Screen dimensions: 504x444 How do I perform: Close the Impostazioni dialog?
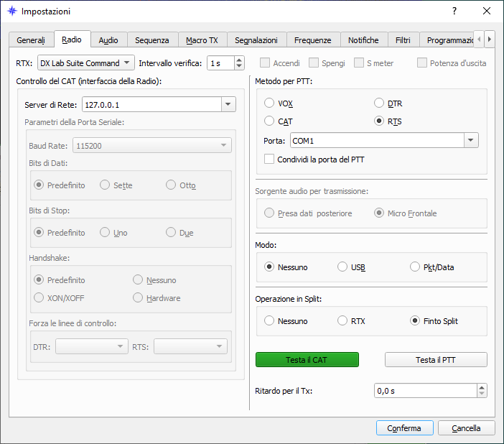(487, 11)
